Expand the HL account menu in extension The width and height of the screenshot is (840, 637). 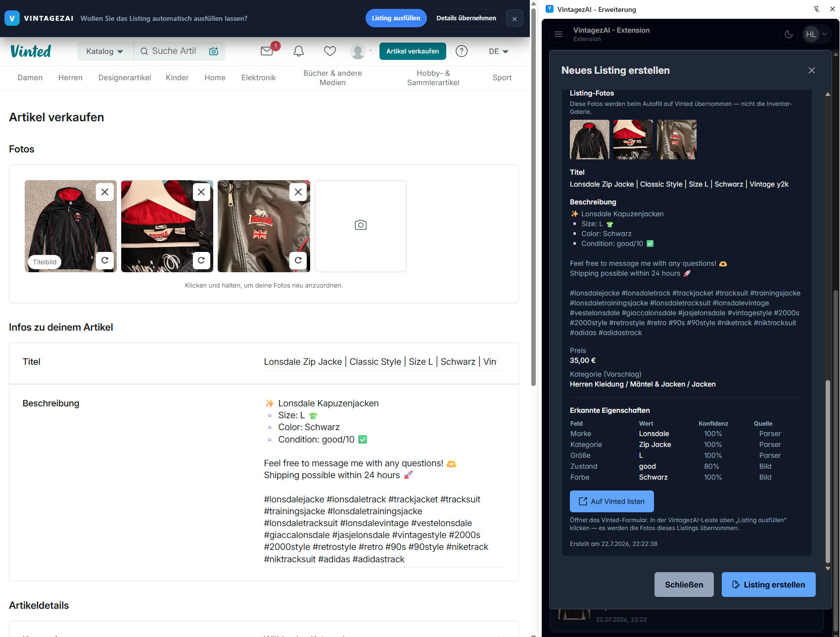(816, 34)
